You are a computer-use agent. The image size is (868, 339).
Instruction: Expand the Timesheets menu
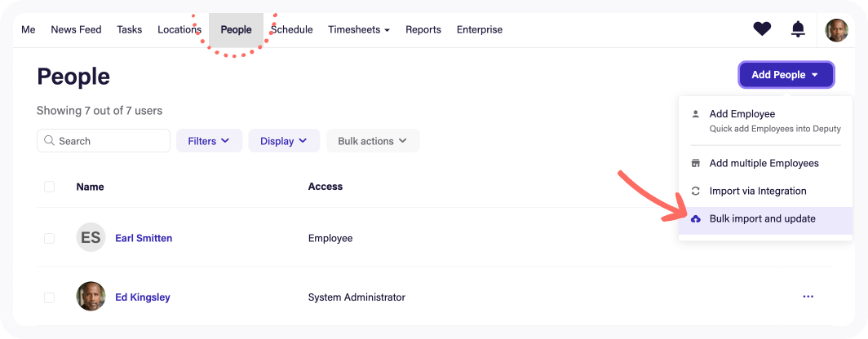359,30
